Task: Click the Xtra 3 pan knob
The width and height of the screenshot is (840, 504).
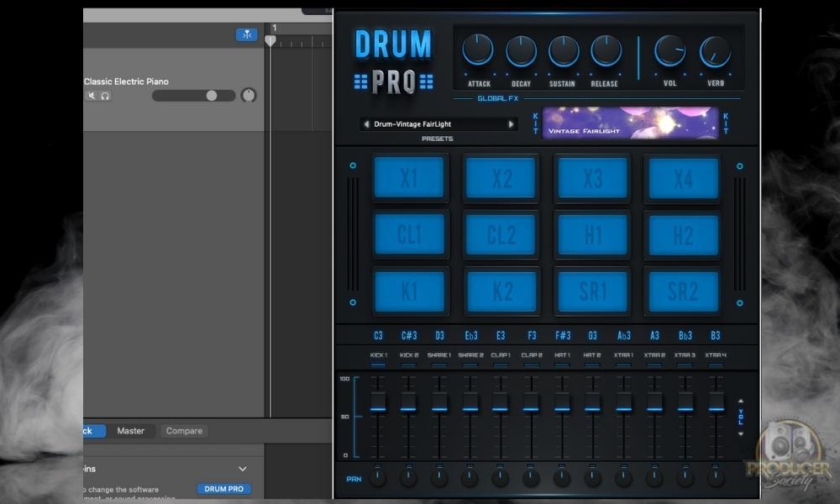Action: click(685, 477)
